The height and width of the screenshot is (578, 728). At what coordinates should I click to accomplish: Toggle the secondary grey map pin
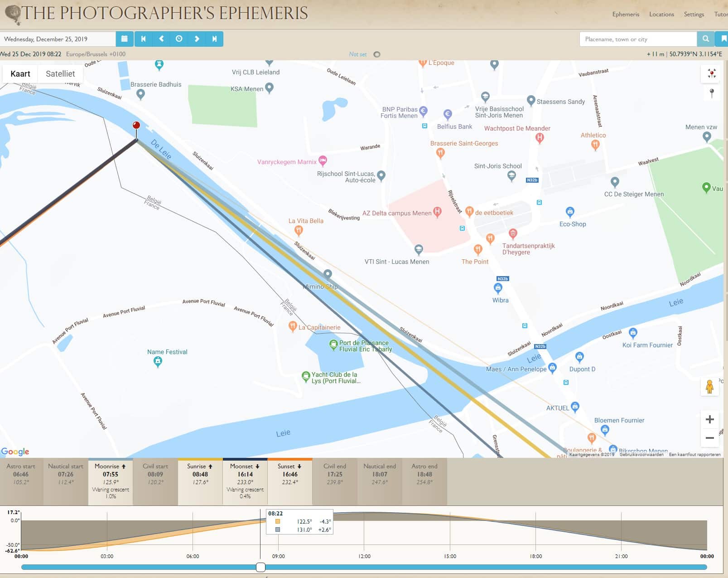coord(712,93)
